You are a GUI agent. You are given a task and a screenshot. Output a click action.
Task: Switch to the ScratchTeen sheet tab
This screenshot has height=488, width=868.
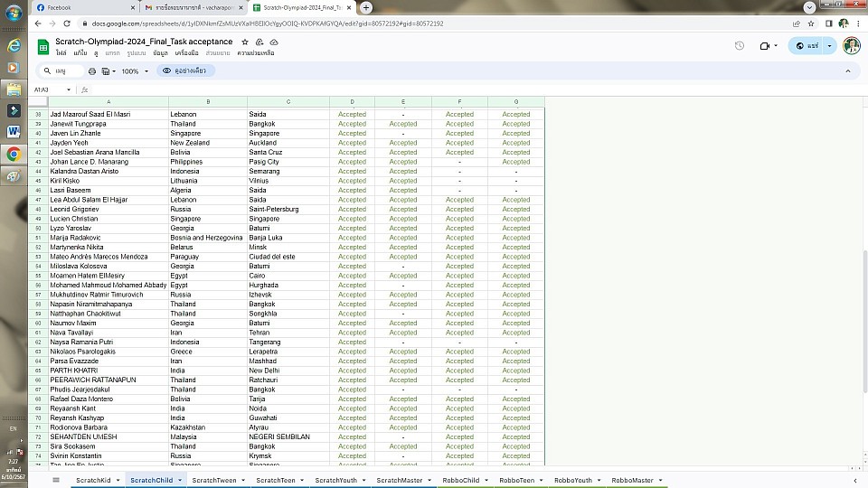(x=275, y=481)
